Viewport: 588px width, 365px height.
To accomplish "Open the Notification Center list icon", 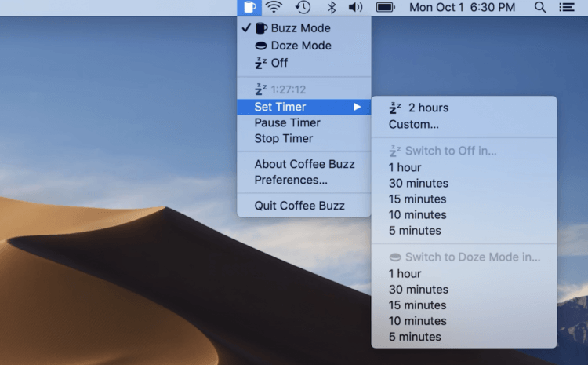I will (567, 7).
